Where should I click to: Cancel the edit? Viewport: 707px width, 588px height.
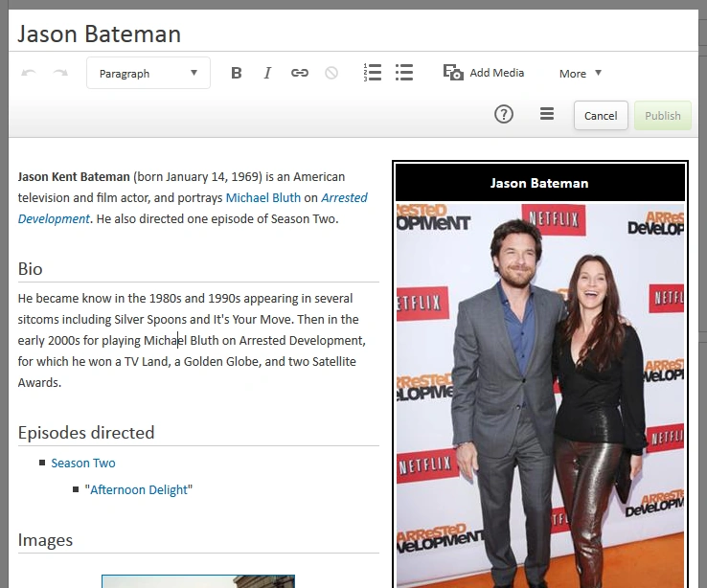(601, 115)
